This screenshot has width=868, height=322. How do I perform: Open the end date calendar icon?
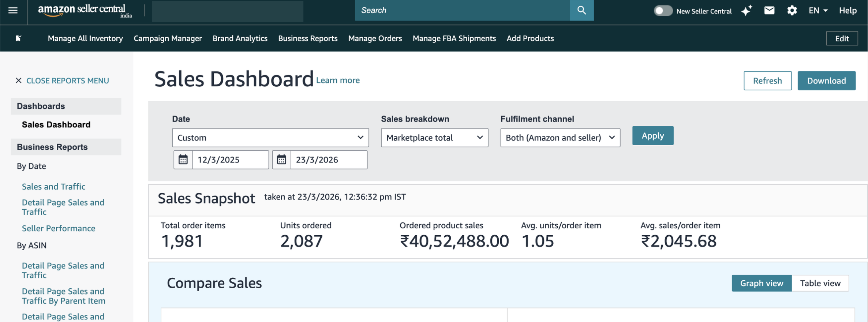coord(281,160)
